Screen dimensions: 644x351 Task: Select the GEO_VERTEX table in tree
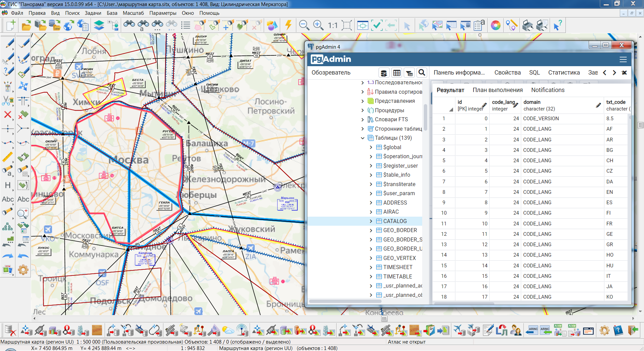399,258
